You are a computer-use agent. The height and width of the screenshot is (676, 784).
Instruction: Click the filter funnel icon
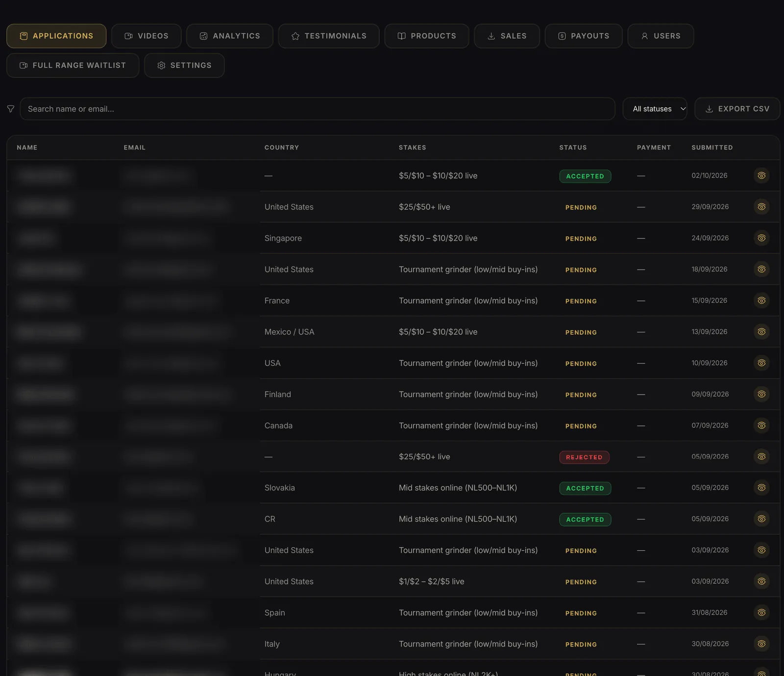tap(11, 109)
